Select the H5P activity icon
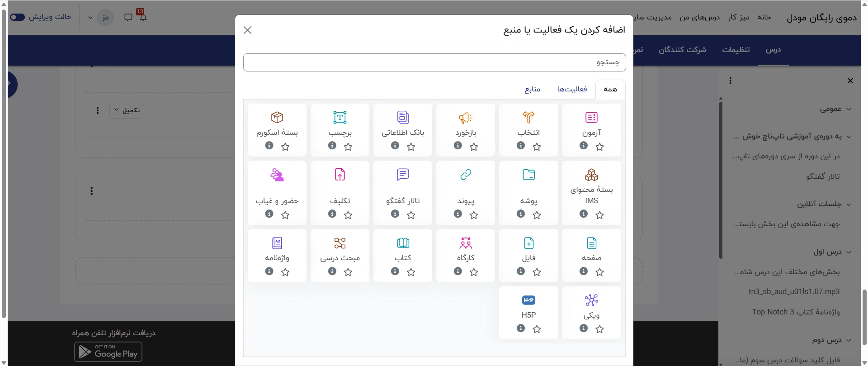The image size is (868, 366). point(528,300)
